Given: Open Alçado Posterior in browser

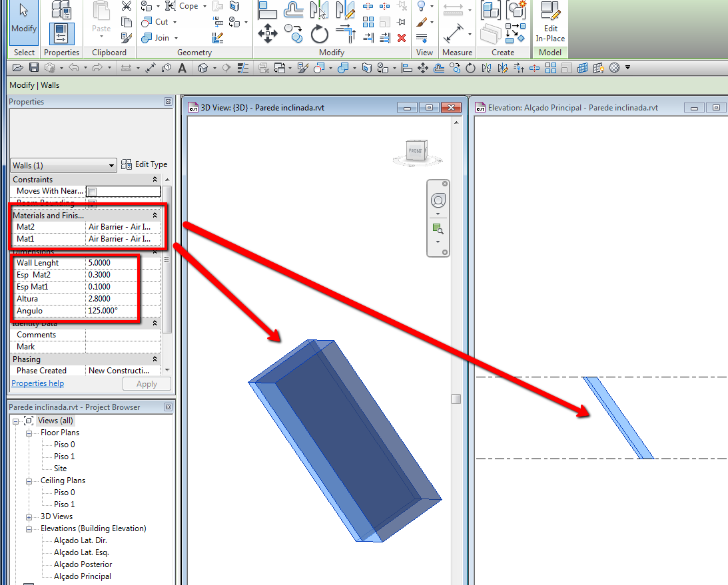Looking at the screenshot, I should [x=83, y=564].
